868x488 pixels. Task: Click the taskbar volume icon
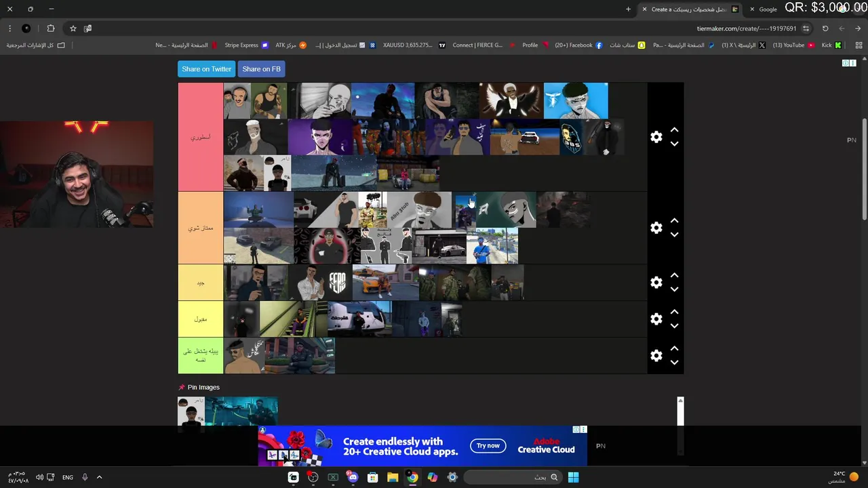[39, 477]
